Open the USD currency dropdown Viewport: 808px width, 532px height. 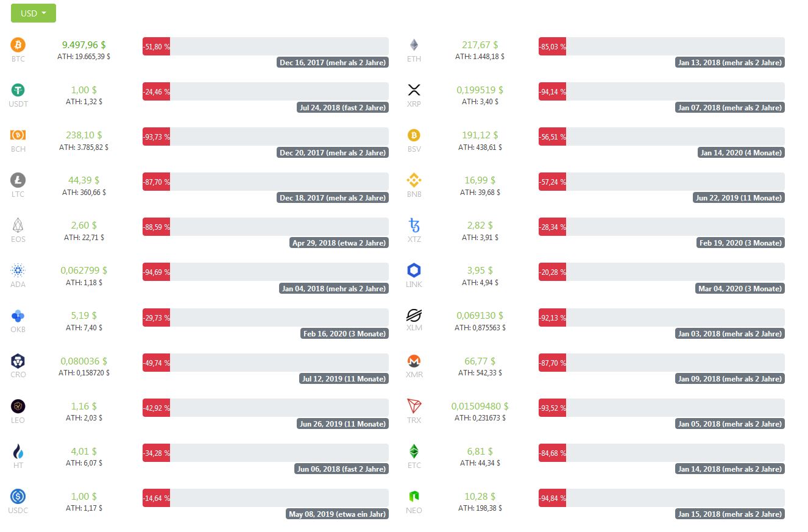[34, 13]
